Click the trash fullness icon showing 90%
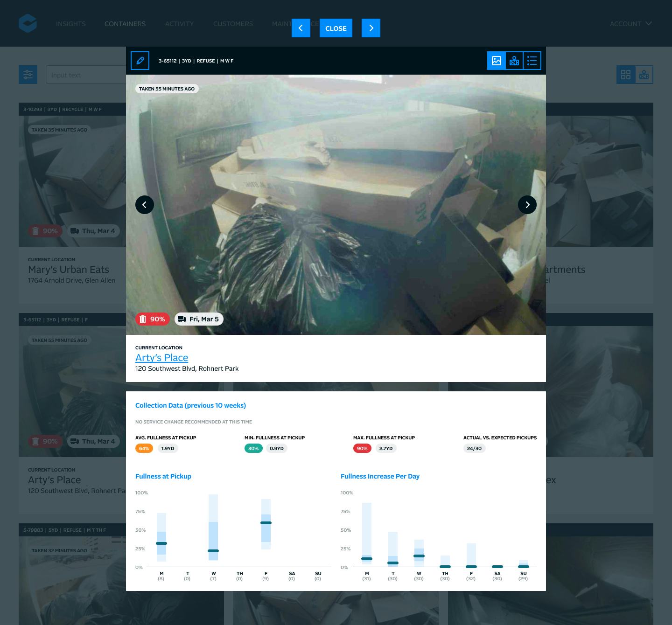 143,319
